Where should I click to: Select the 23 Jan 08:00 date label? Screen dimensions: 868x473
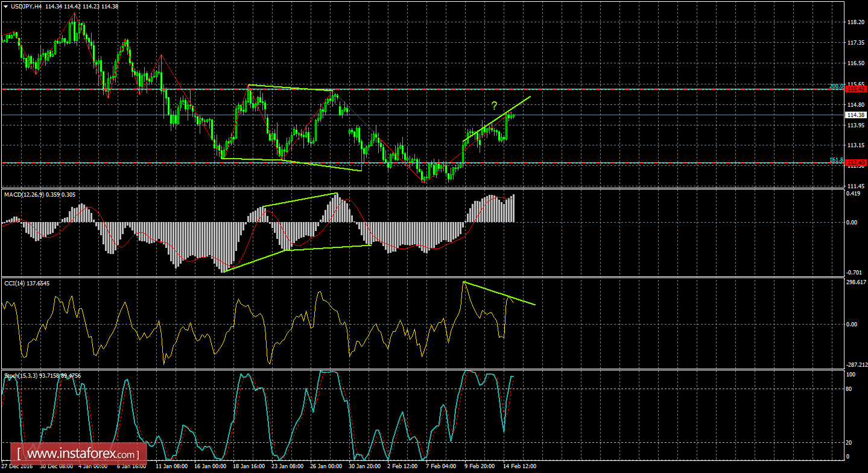(288, 466)
